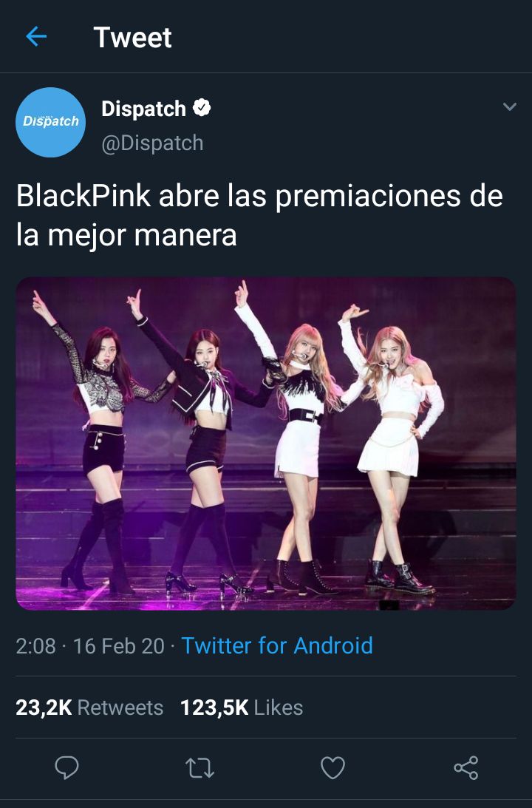The width and height of the screenshot is (532, 808).
Task: Tap the 16 Feb 20 date
Action: tap(118, 645)
